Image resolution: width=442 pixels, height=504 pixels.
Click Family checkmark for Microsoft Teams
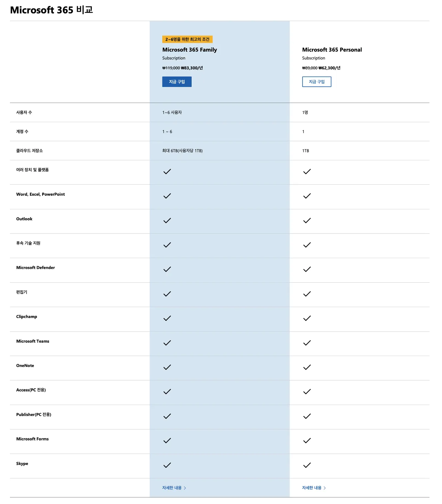click(167, 343)
